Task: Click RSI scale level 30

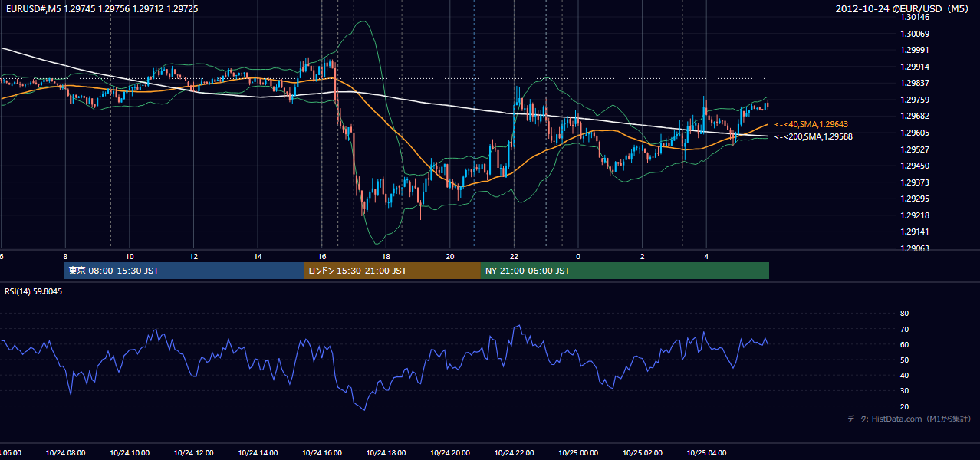Action: click(x=904, y=391)
